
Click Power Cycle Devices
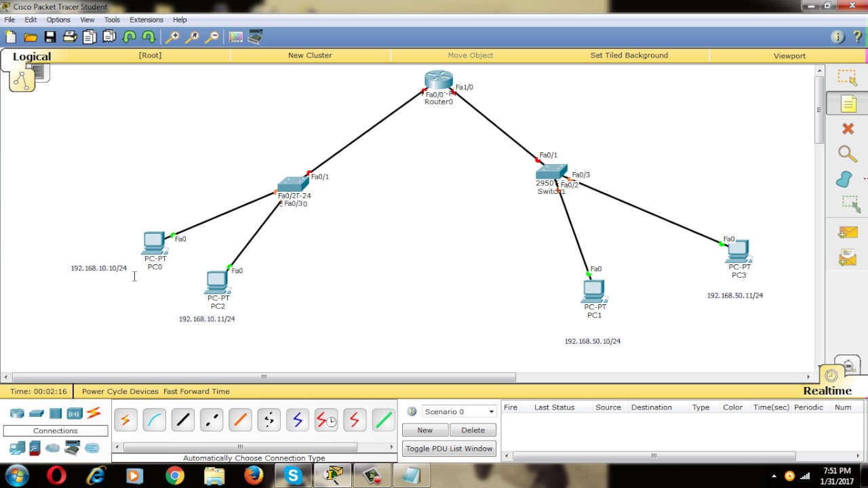tap(120, 391)
